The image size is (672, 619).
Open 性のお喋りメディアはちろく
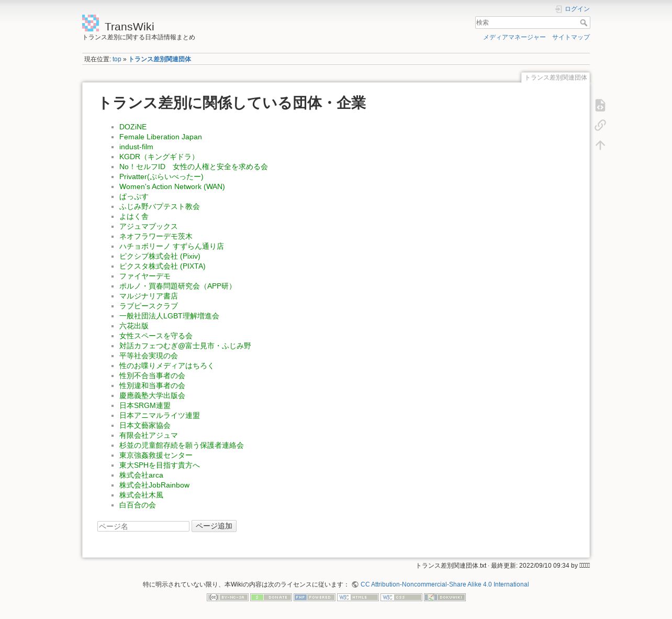coord(167,366)
